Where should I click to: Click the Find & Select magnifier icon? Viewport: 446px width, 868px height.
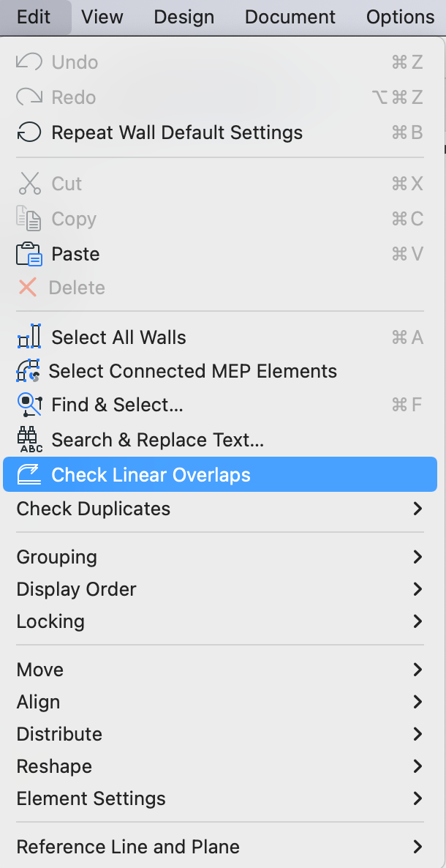click(29, 405)
